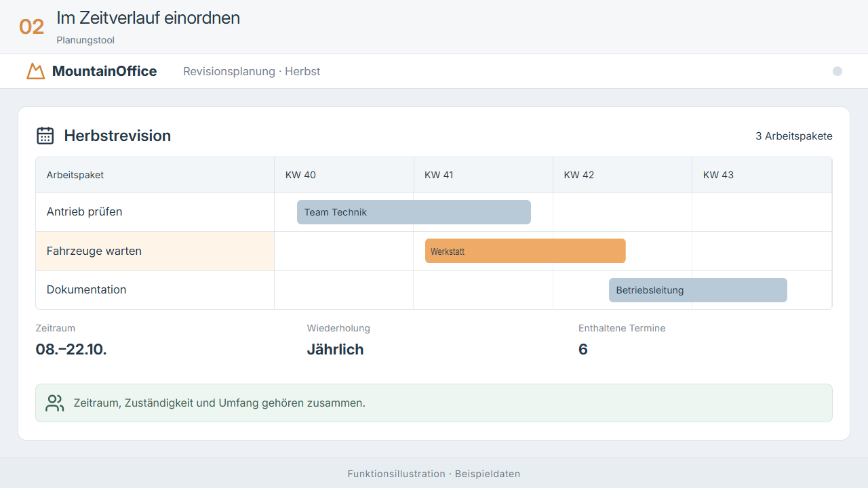The image size is (868, 488).
Task: Click the people icon in the green notice
Action: [55, 403]
